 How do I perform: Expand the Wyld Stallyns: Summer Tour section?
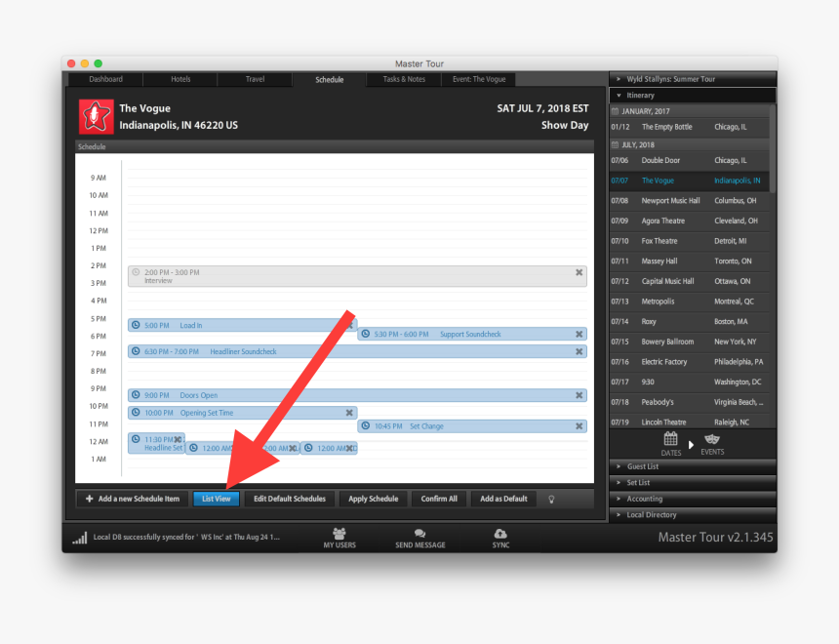pos(693,79)
